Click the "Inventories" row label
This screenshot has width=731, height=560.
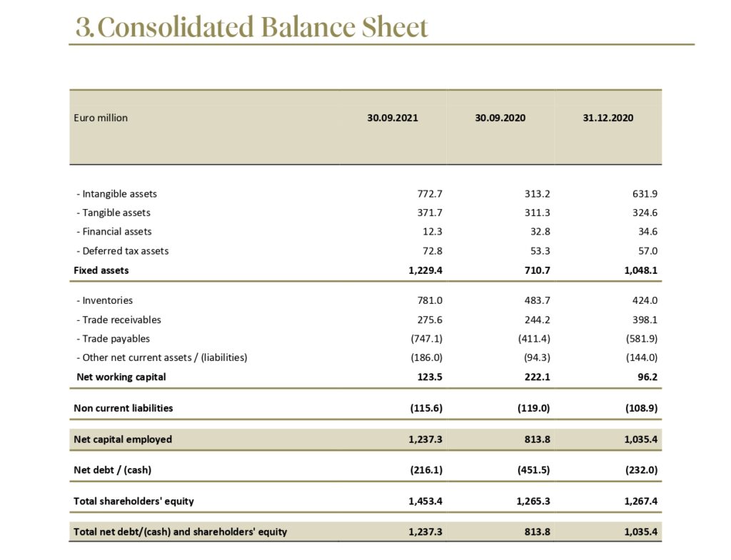[x=104, y=300]
